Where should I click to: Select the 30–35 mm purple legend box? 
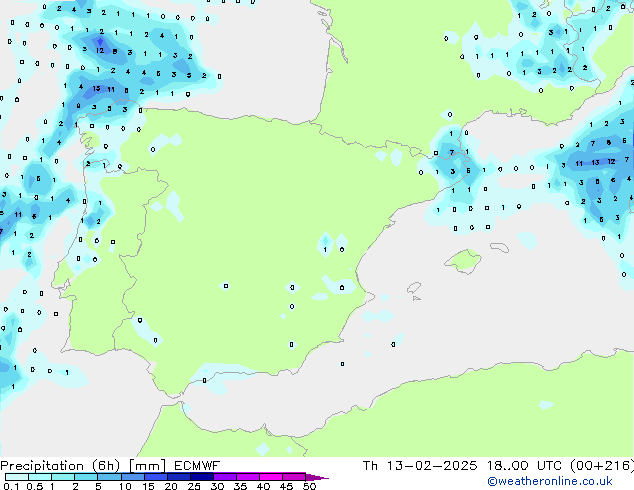pos(224,477)
